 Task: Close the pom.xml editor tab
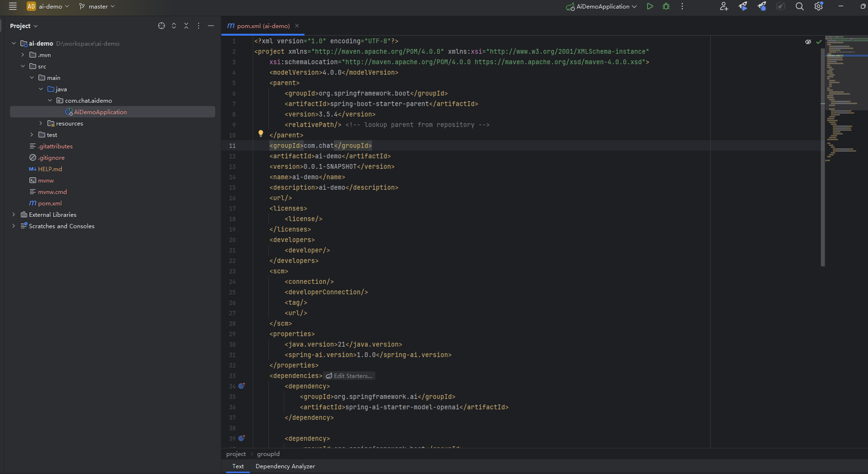pyautogui.click(x=297, y=26)
